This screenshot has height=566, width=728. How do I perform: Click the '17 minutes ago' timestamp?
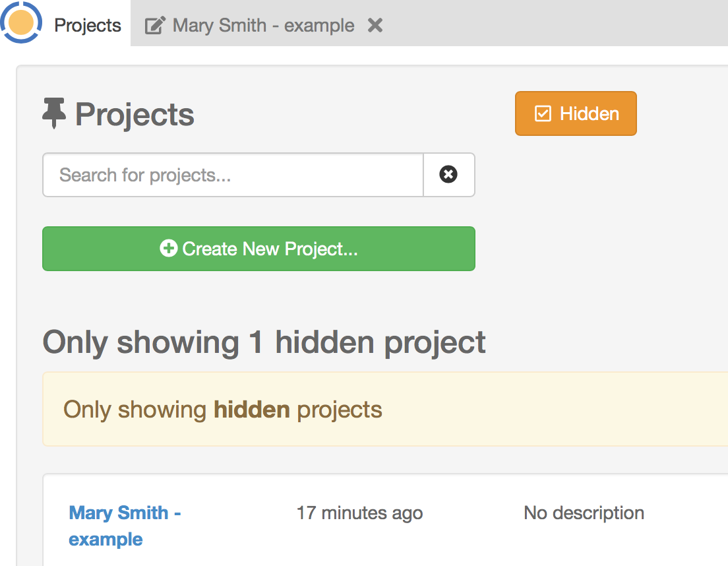(x=359, y=513)
